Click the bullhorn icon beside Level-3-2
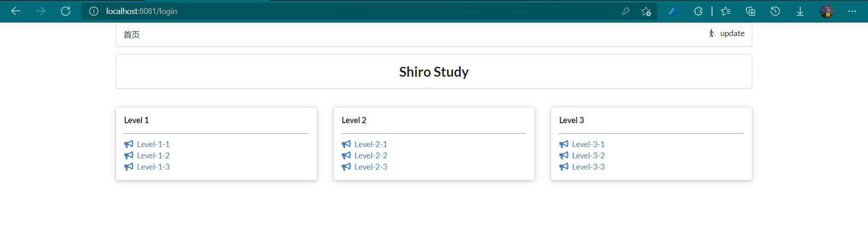Viewport: 868px width, 231px height. (x=564, y=156)
